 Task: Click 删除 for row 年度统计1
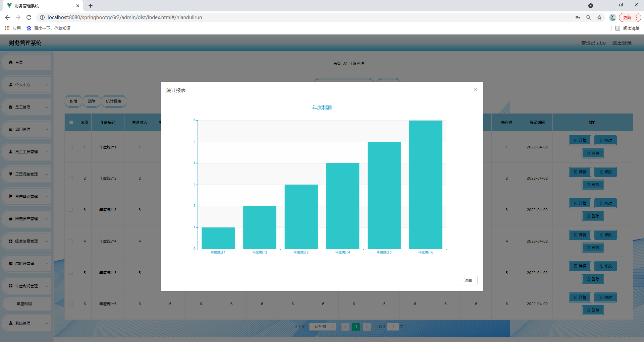click(593, 153)
